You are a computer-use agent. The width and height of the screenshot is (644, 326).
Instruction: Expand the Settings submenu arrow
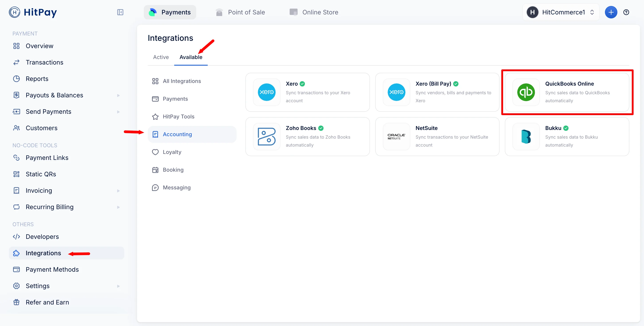click(118, 286)
